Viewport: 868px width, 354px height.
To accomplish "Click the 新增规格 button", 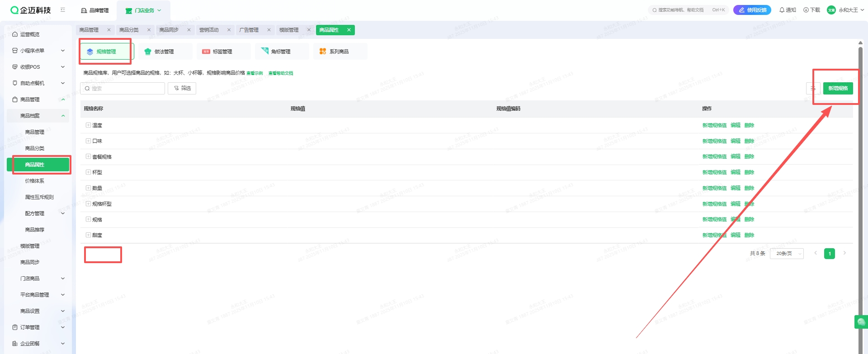I will (x=838, y=89).
